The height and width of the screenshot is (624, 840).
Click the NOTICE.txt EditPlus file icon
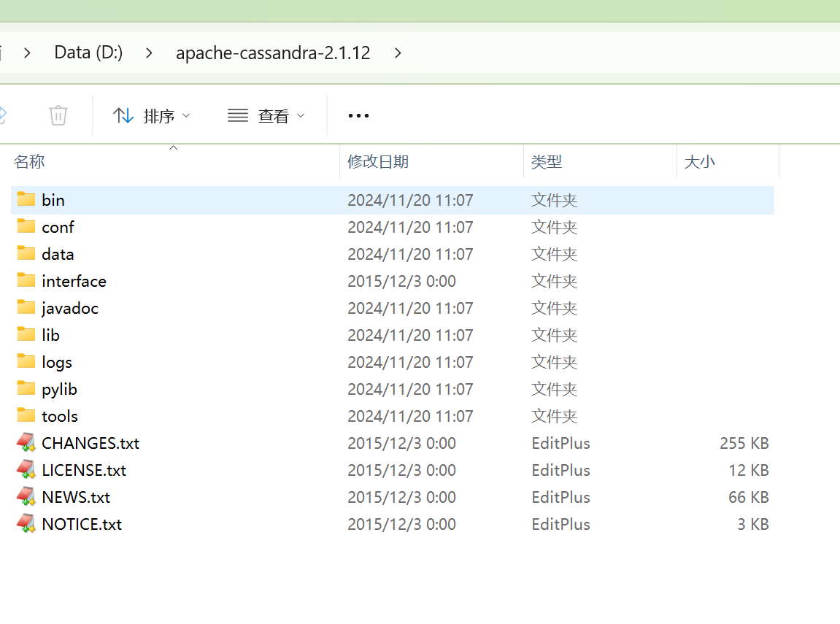point(26,523)
